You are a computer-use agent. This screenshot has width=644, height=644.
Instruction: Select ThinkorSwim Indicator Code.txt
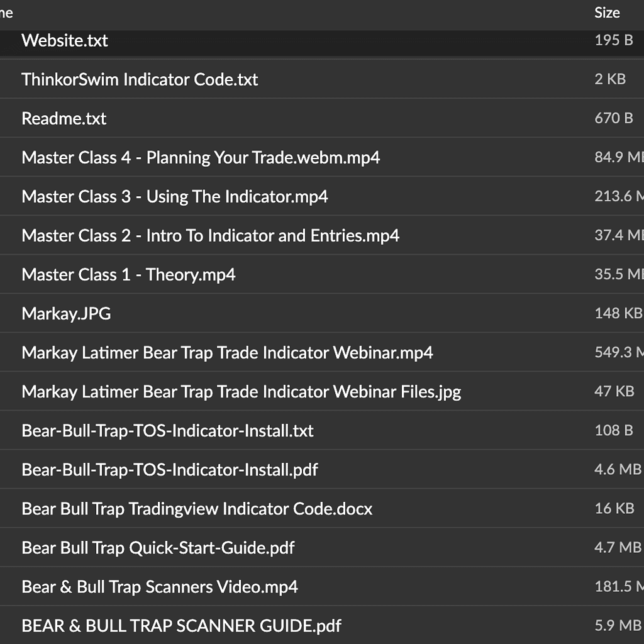pyautogui.click(x=140, y=80)
